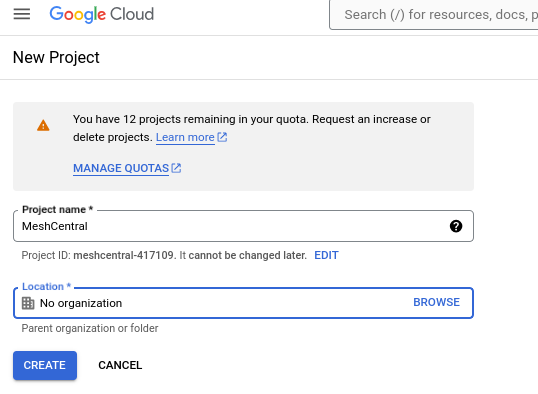Open the MANAGE QUOTAS link
538x394 pixels.
tap(121, 168)
